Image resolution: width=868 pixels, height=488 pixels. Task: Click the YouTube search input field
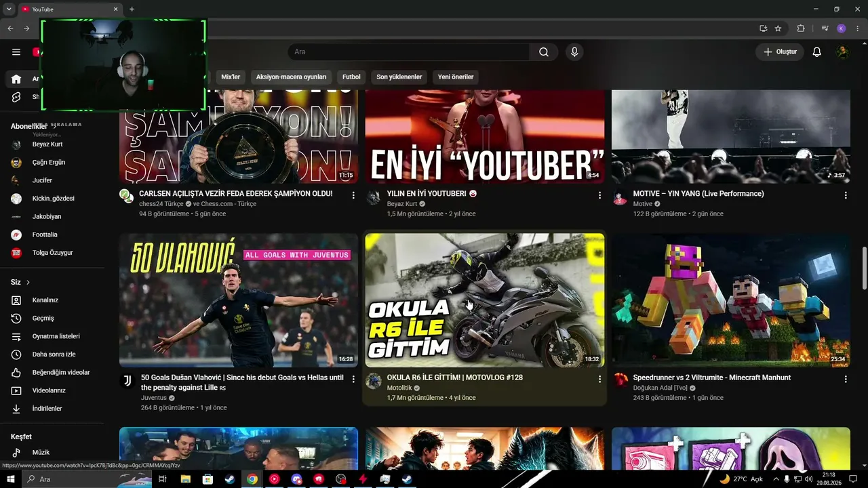[408, 52]
